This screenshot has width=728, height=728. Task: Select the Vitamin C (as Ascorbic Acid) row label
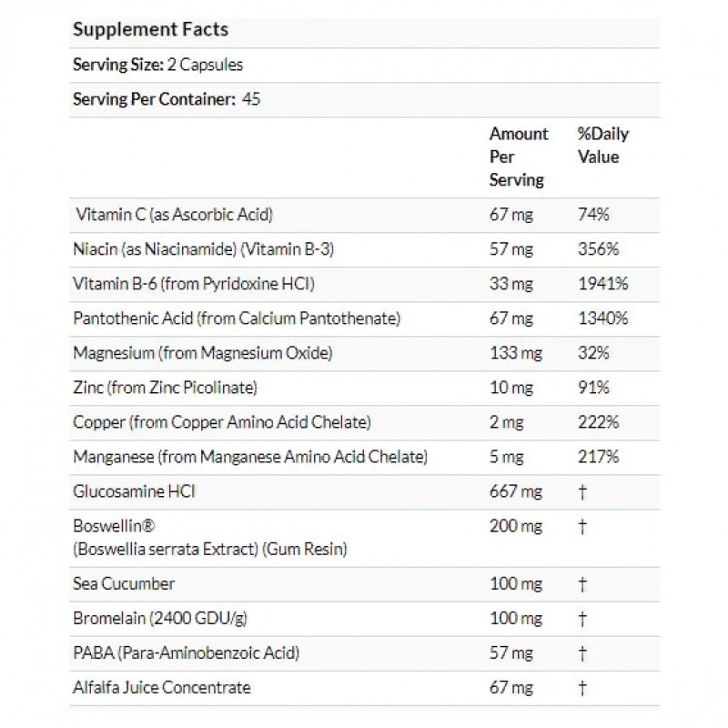(175, 216)
